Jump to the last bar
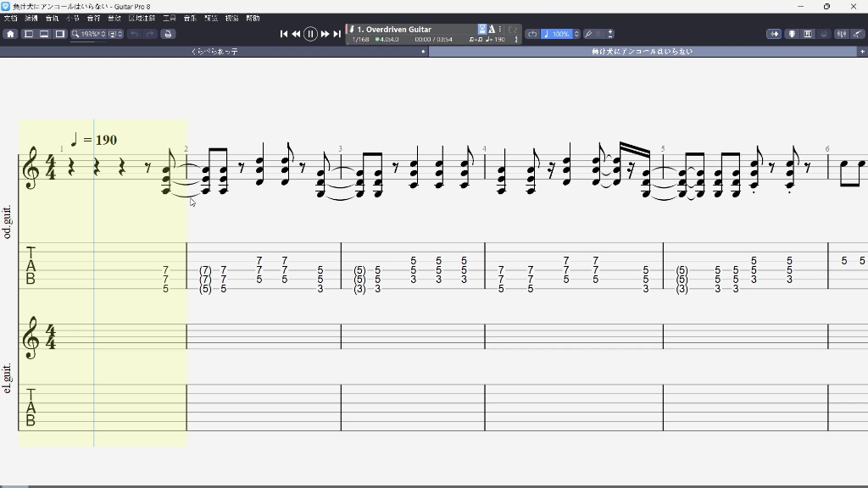 (337, 34)
